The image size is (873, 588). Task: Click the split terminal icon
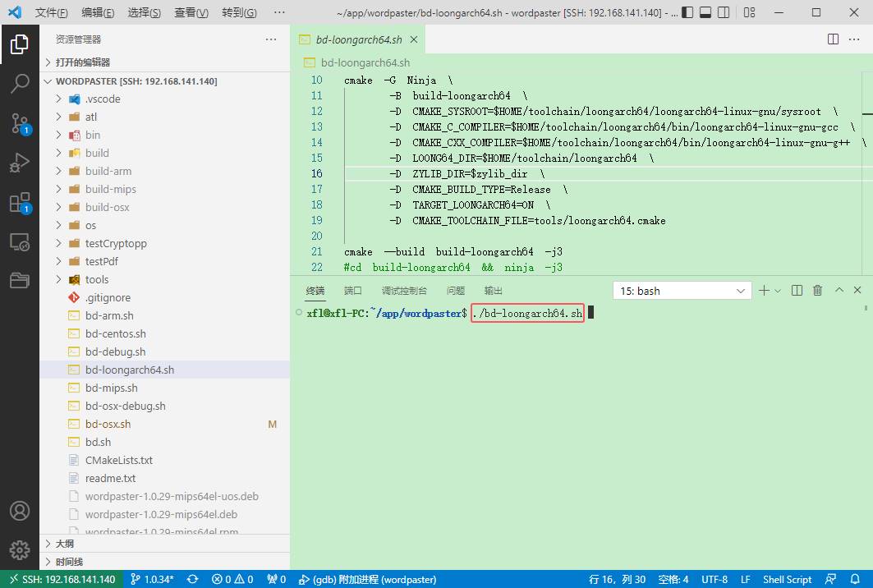click(797, 291)
